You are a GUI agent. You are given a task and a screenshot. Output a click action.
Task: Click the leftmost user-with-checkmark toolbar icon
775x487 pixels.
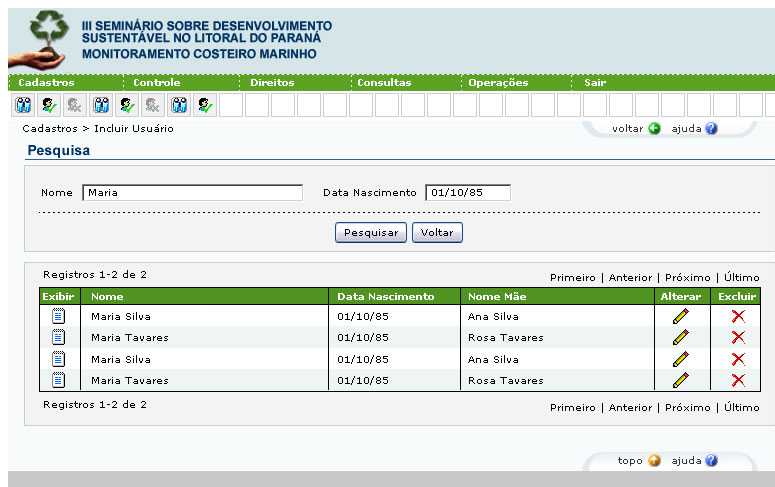pos(48,105)
